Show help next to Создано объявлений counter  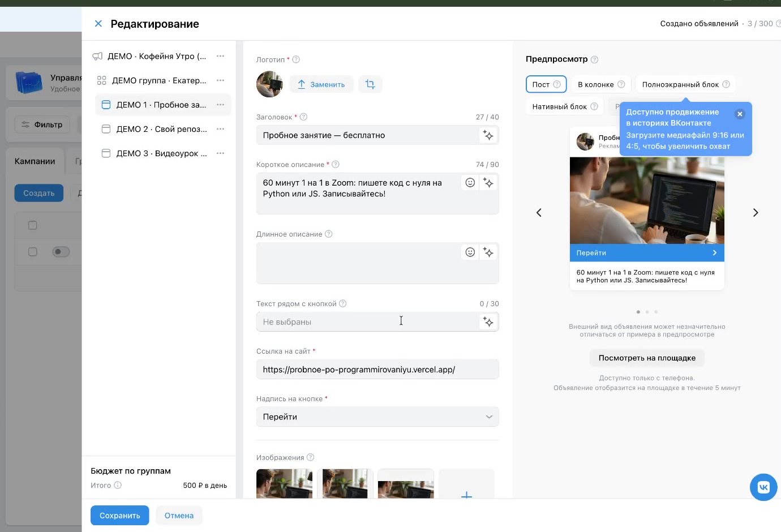(x=778, y=24)
